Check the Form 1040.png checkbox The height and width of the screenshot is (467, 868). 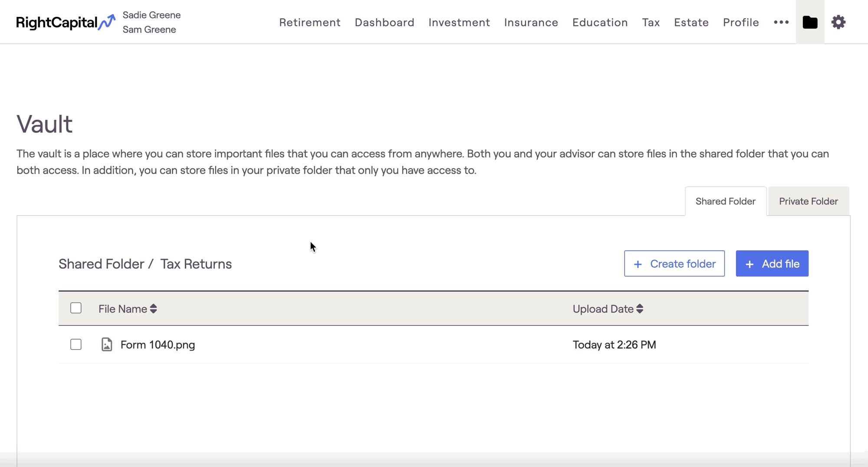click(x=76, y=345)
